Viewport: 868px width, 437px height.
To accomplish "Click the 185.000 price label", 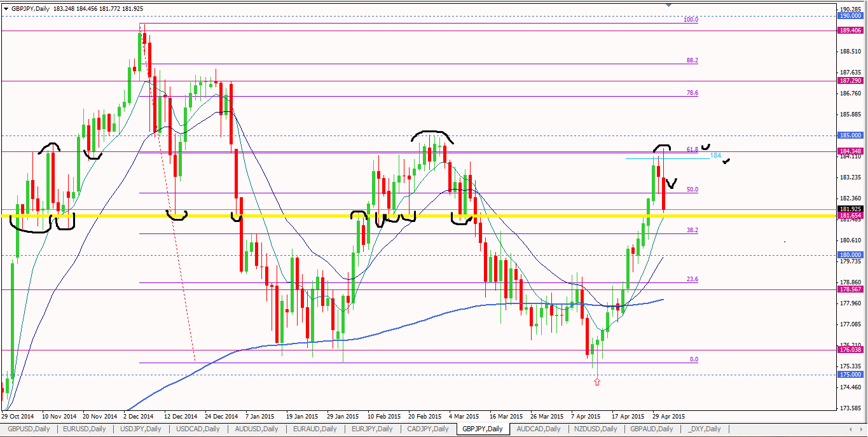I will (x=851, y=135).
